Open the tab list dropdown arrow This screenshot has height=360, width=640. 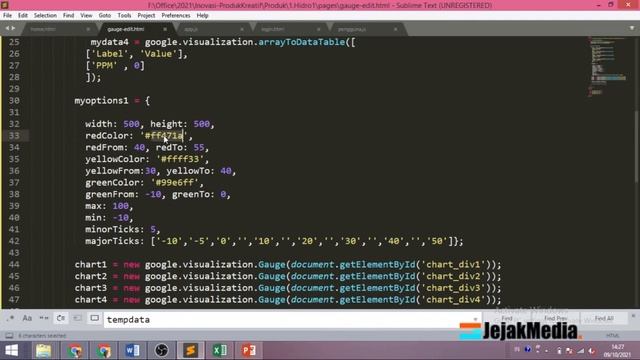[x=632, y=28]
